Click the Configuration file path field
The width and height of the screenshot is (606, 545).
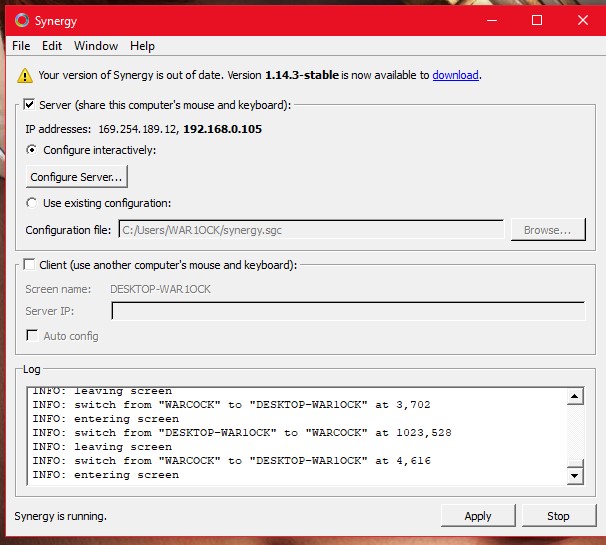click(312, 230)
